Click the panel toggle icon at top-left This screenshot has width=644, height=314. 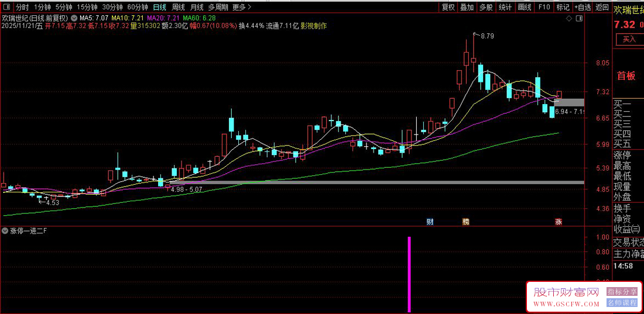[6, 8]
